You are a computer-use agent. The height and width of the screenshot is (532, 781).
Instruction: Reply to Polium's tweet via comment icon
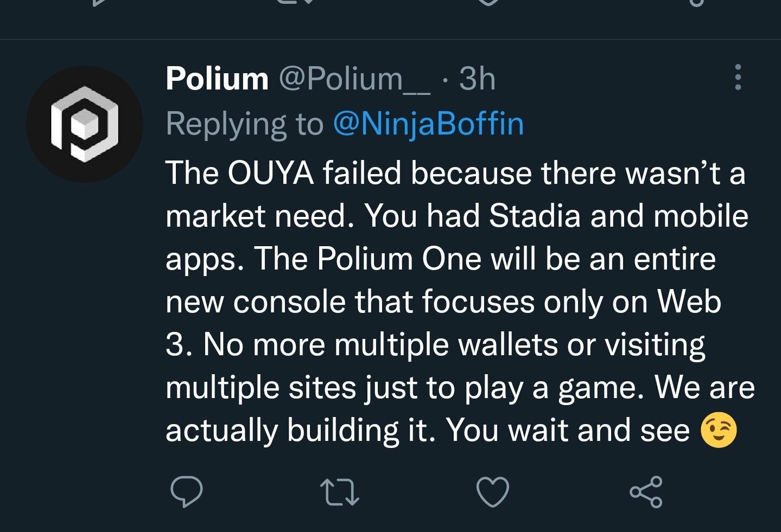pyautogui.click(x=186, y=492)
